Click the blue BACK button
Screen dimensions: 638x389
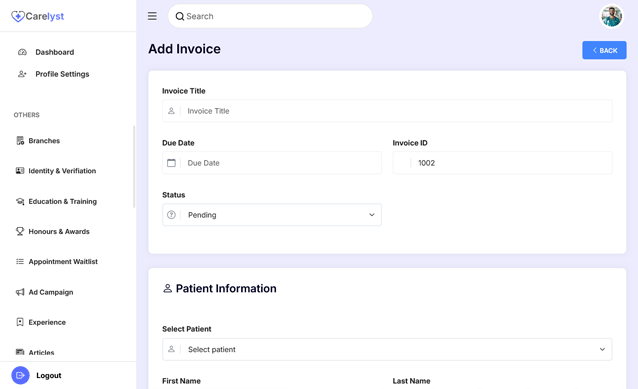click(x=604, y=50)
